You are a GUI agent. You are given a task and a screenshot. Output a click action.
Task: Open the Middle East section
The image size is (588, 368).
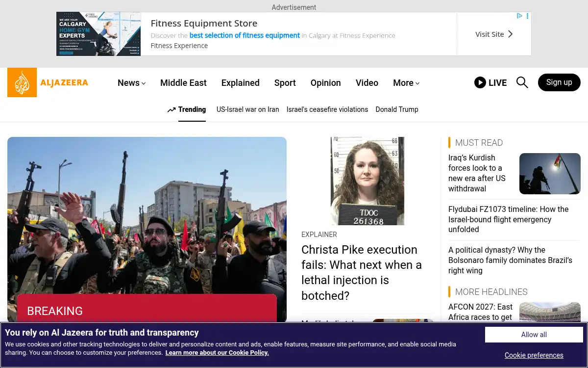point(183,83)
